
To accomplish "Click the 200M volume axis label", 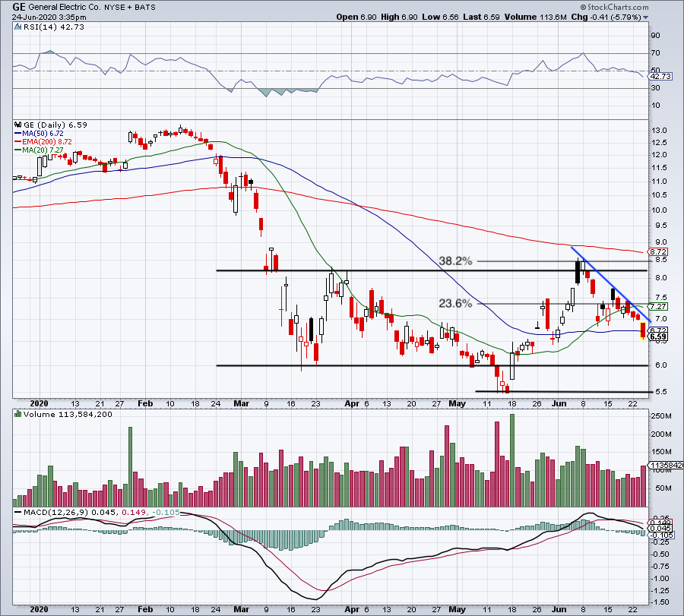I will (661, 434).
